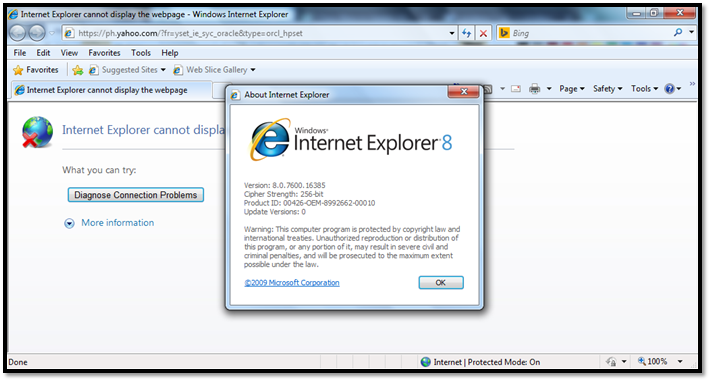Click the Refresh page icon

466,33
